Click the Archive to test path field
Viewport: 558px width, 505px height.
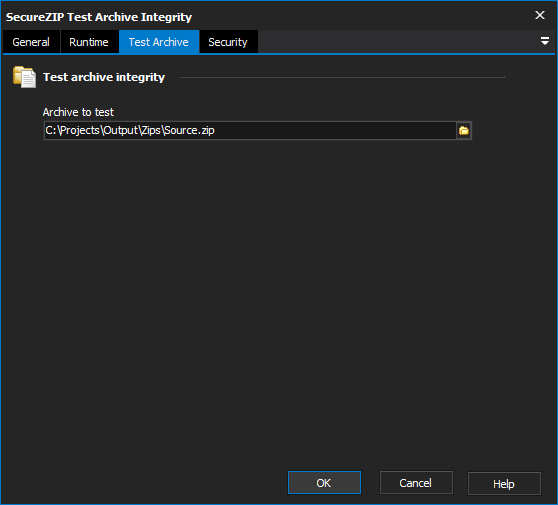point(249,131)
